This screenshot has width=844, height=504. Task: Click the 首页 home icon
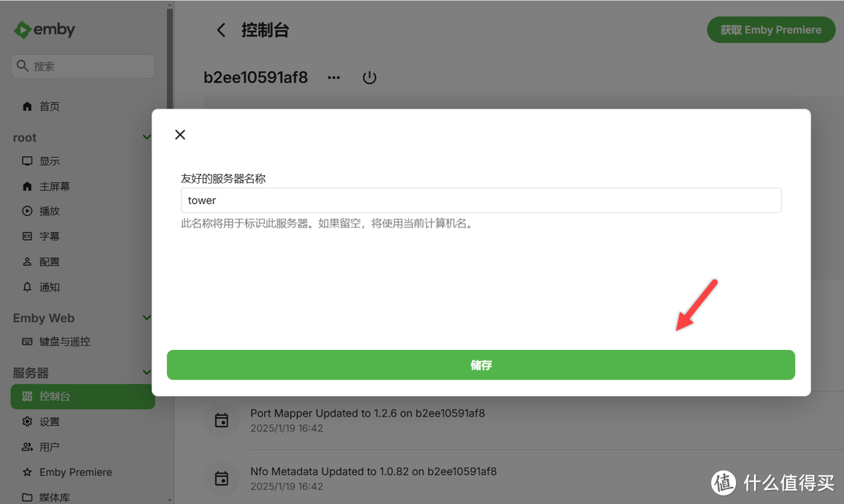click(x=27, y=106)
